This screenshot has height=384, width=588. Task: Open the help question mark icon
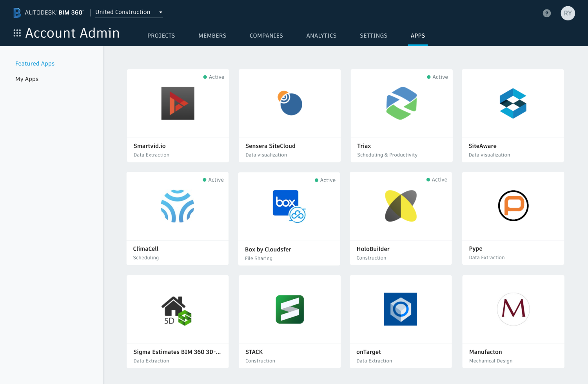click(547, 13)
